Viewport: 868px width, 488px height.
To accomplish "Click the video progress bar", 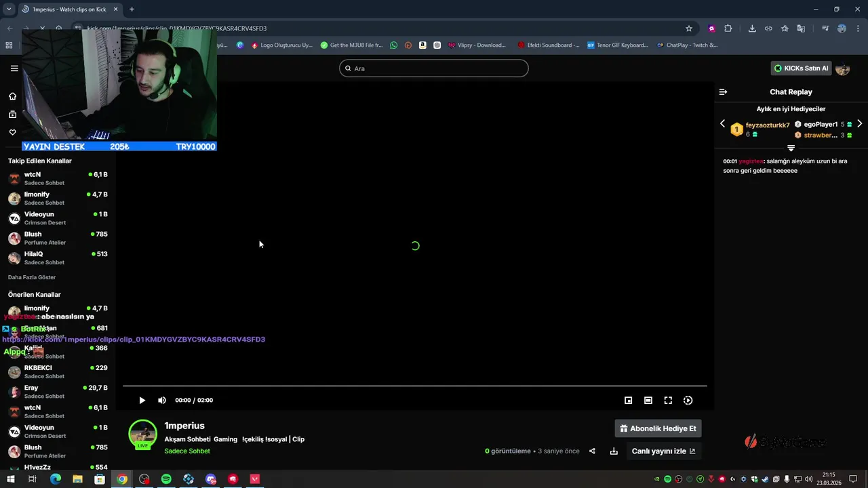I will click(x=414, y=386).
